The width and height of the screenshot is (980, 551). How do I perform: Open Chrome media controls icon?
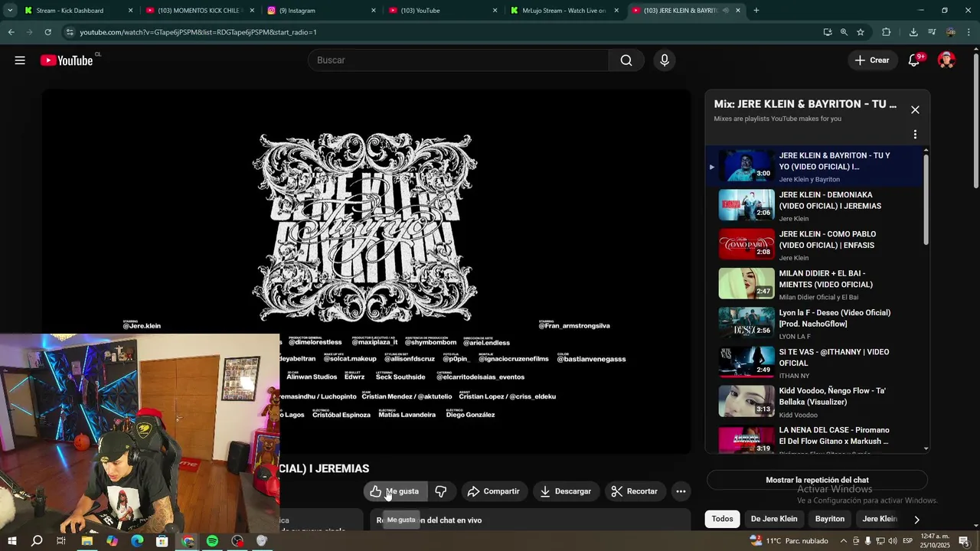[932, 32]
